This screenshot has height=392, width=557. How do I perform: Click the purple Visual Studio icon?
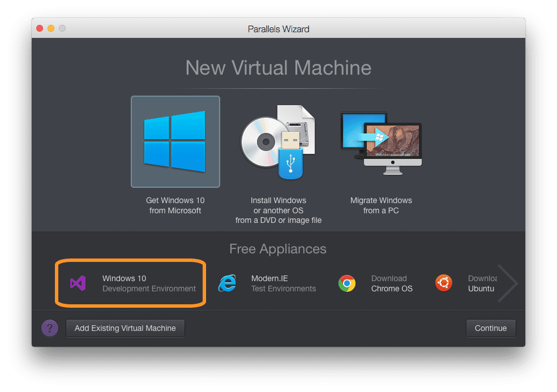coord(78,283)
